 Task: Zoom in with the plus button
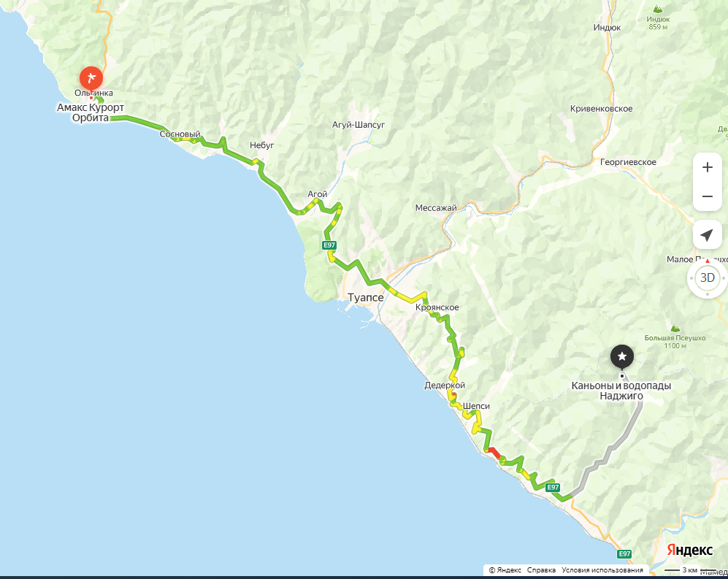click(x=707, y=167)
